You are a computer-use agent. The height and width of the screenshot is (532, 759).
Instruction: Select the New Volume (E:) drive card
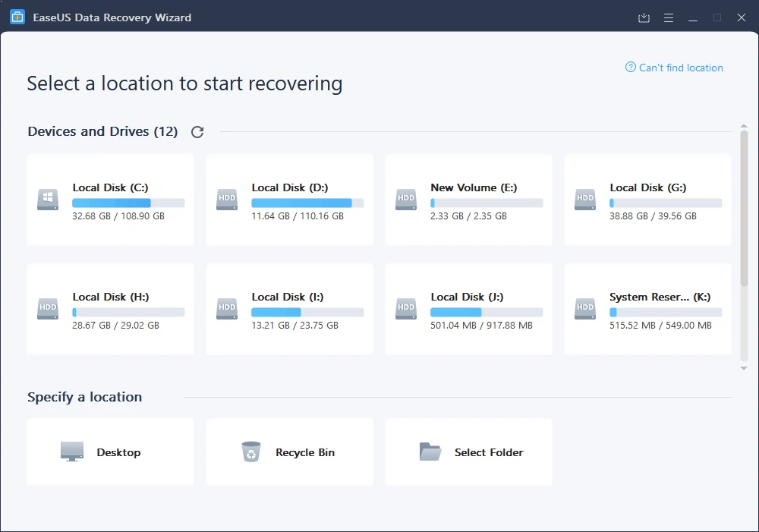pos(468,200)
